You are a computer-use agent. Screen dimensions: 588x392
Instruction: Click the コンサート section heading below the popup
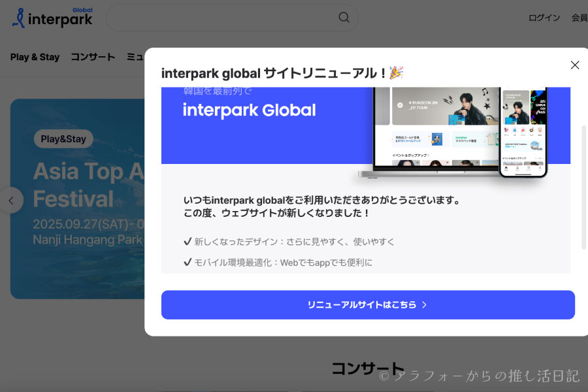point(368,368)
